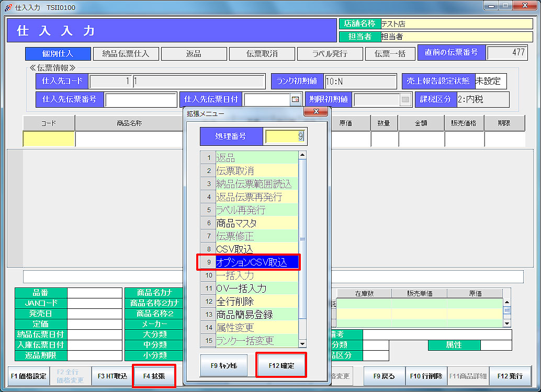541x392 pixels.
Task: Choose CSV取込 from the menu list
Action: click(256, 249)
